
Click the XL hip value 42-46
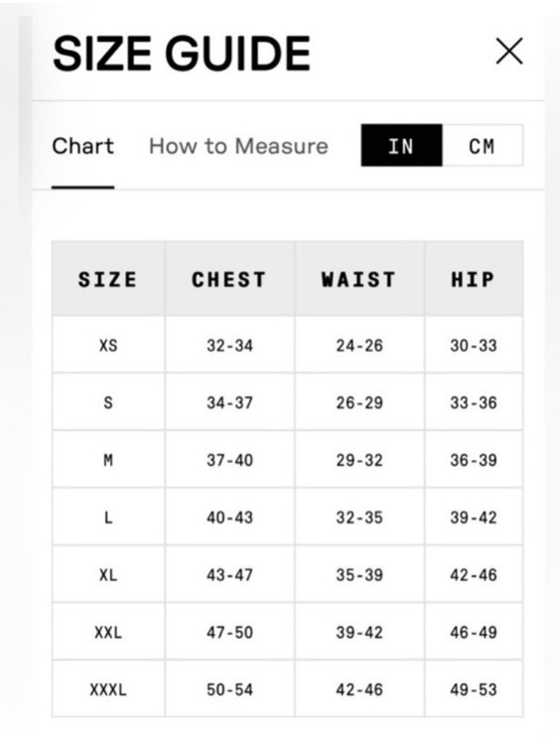tap(474, 575)
